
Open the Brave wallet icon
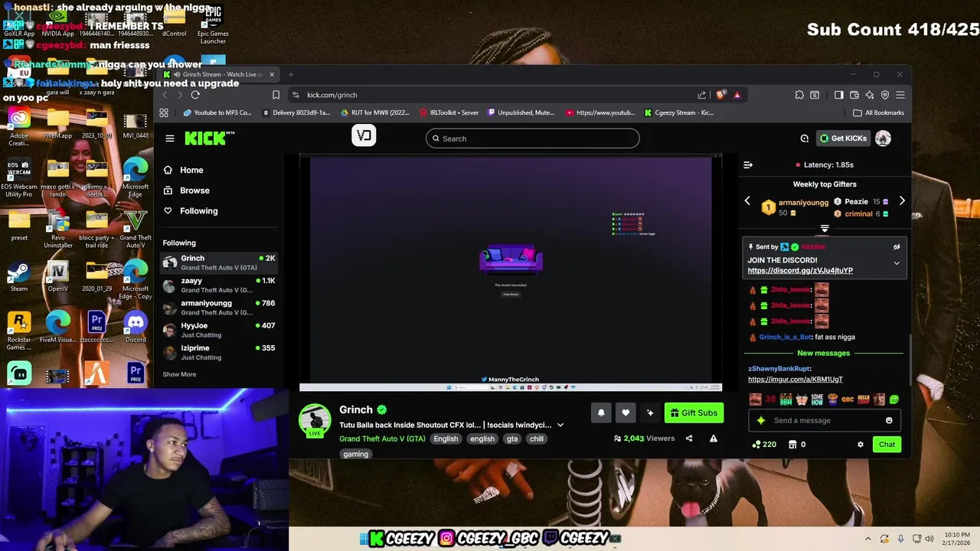854,95
